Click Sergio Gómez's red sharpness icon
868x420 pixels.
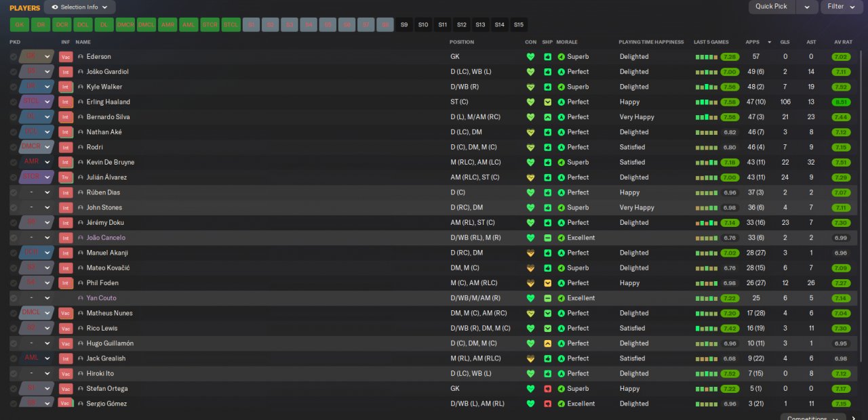click(x=547, y=404)
